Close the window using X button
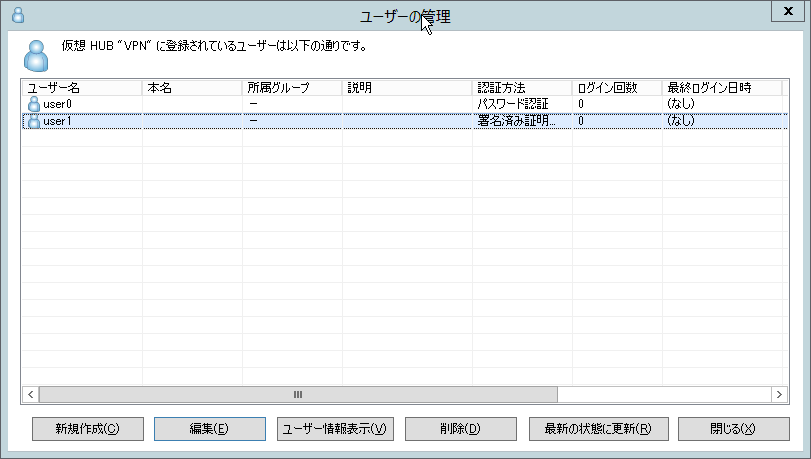 pos(788,11)
